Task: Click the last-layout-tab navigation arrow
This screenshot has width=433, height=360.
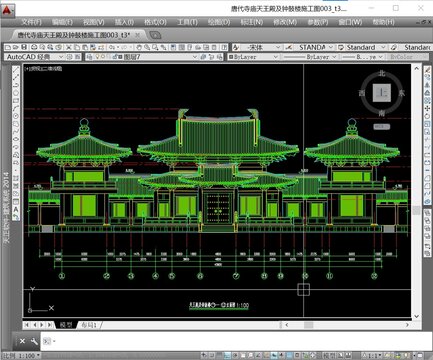Action: tap(49, 325)
